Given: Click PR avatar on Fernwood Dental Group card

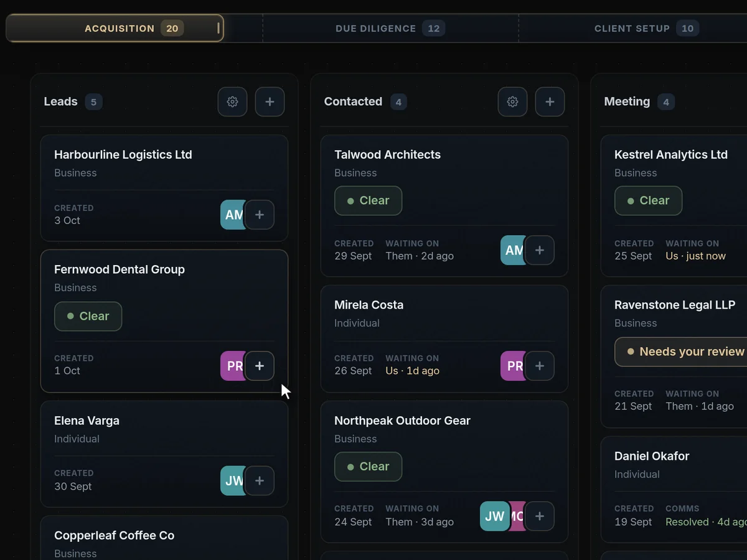Looking at the screenshot, I should (232, 366).
